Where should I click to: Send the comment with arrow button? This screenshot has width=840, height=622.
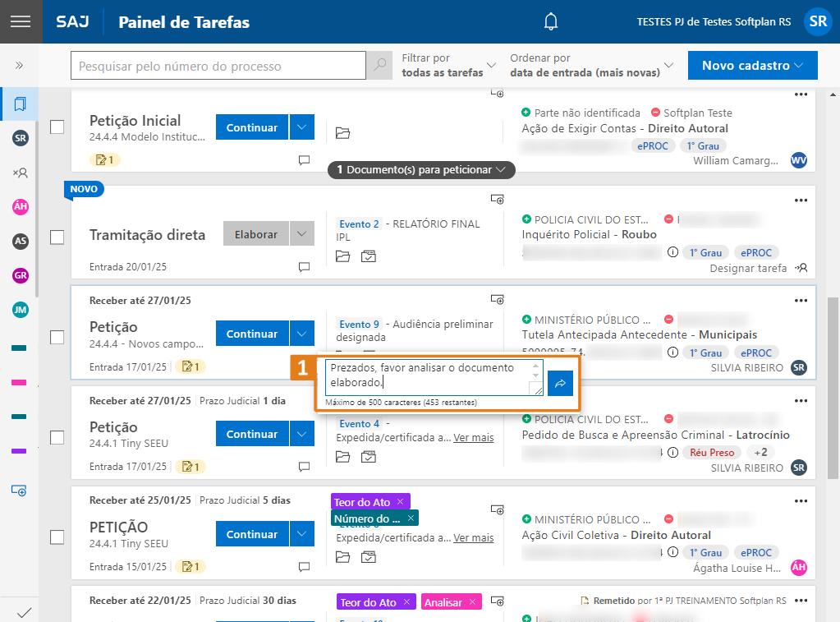pos(560,383)
